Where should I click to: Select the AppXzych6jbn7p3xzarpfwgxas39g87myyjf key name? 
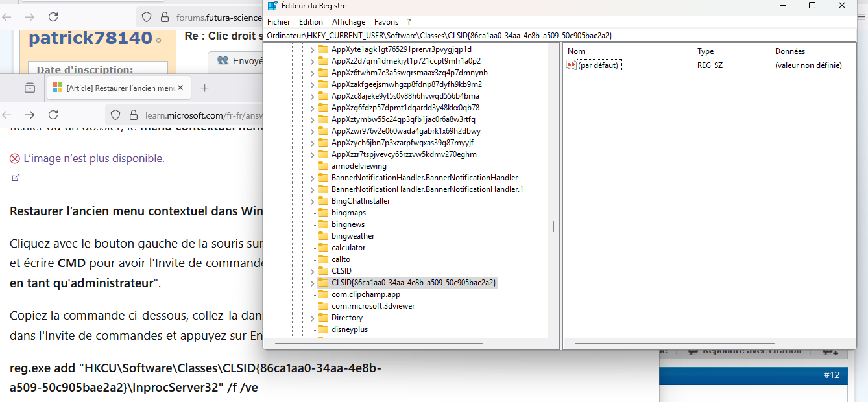[x=402, y=143]
